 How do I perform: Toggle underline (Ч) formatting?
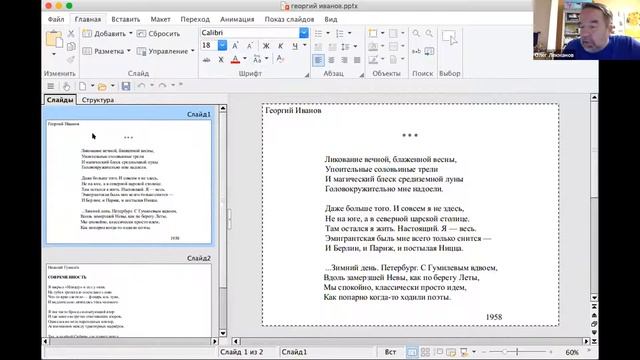pyautogui.click(x=295, y=46)
